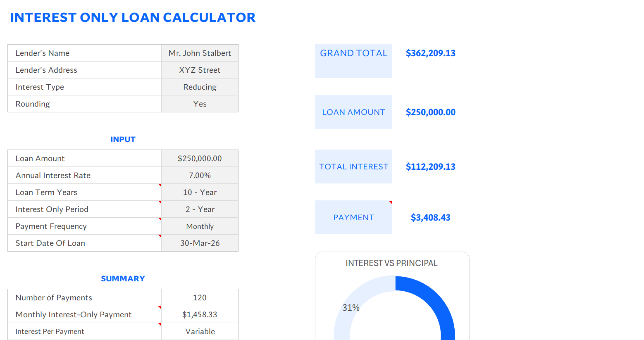This screenshot has height=340, width=644.
Task: Click the Interest Type label cell
Action: (x=84, y=87)
